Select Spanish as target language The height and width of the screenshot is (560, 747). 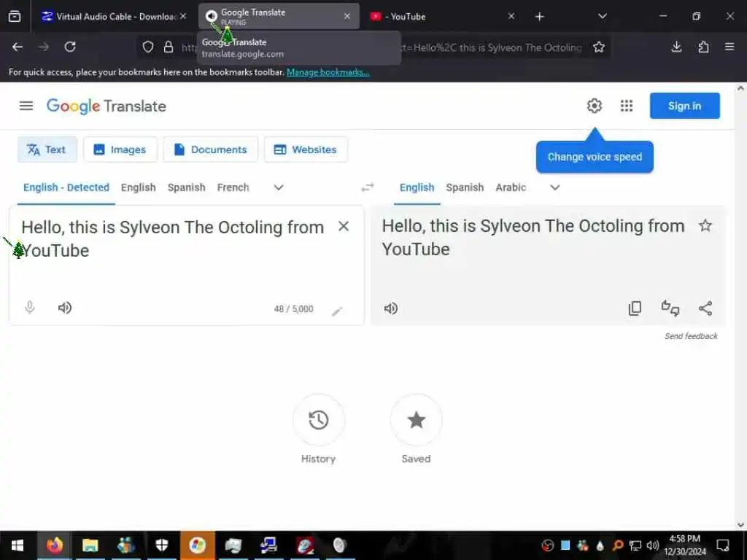[x=465, y=187]
